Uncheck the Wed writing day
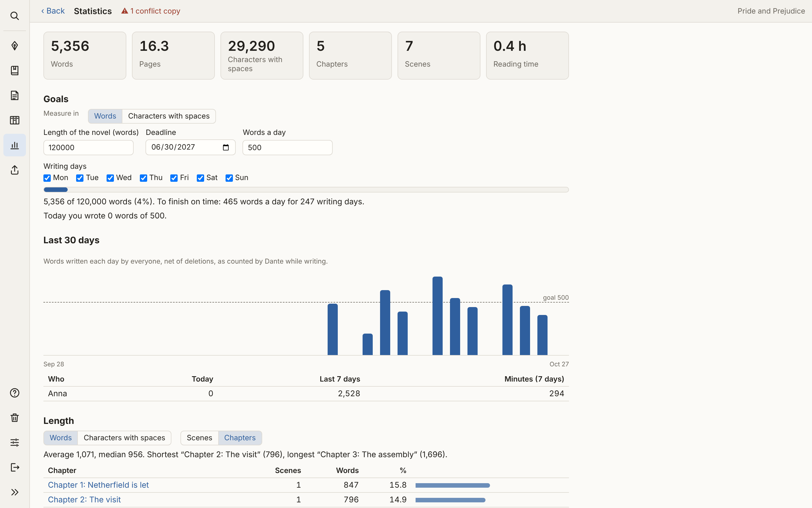Viewport: 812px width, 508px height. tap(110, 178)
